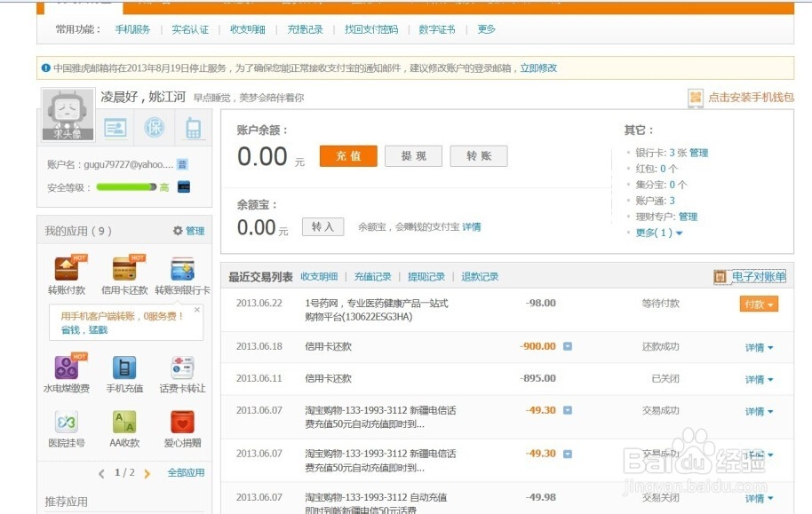The height and width of the screenshot is (514, 812).
Task: Click 账户通 count 3 link
Action: 673,201
